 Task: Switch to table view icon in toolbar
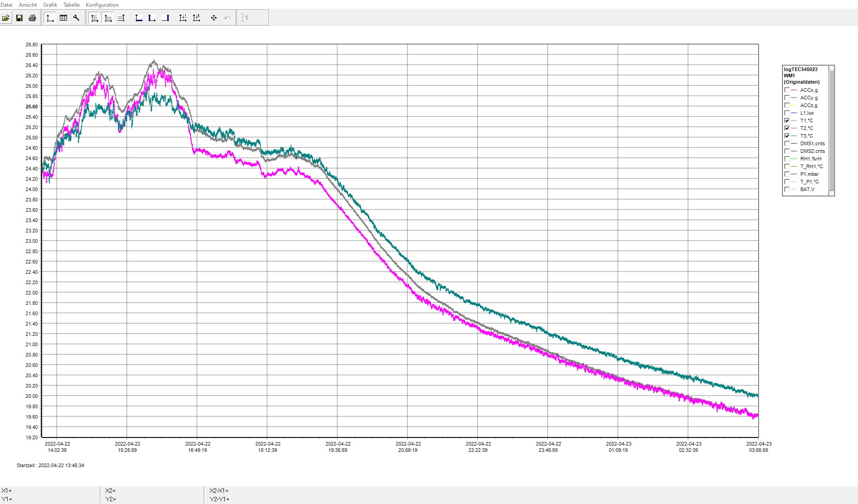[x=63, y=18]
